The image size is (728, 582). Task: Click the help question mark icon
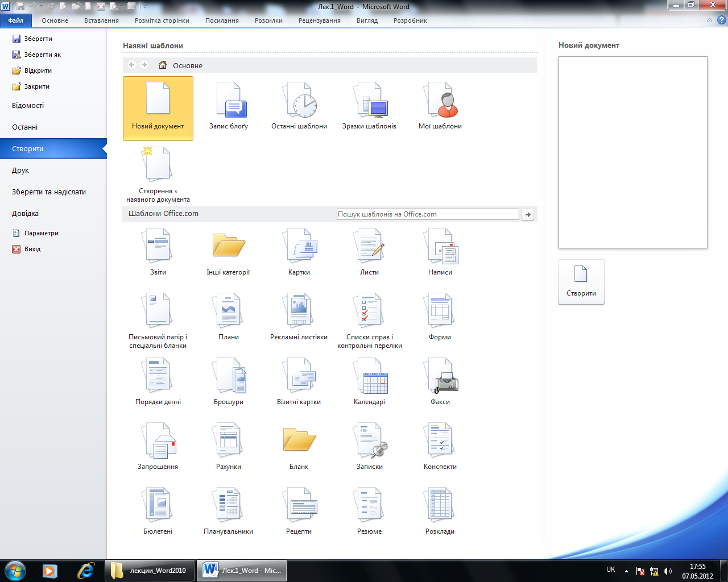(721, 20)
